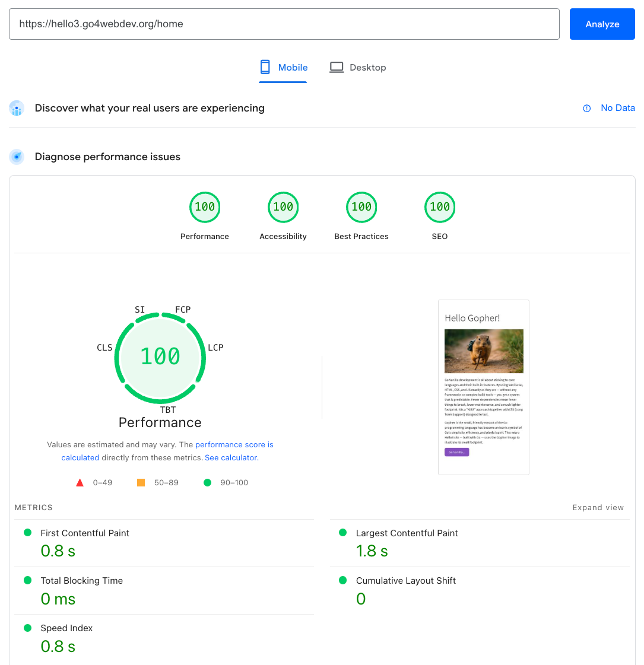Click the FCP label on the gauge
Screen dimensions: 644x665
tap(183, 310)
